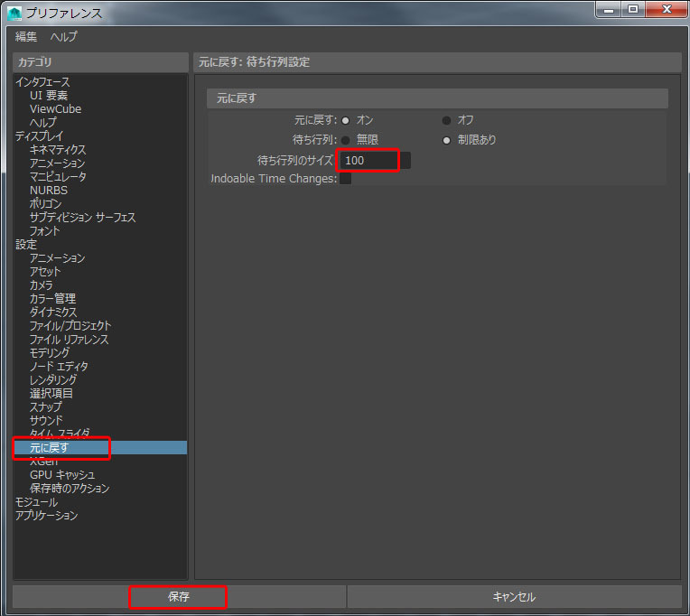Image resolution: width=690 pixels, height=616 pixels.
Task: Choose 制限あり for the 待ち行列 option
Action: [x=446, y=140]
